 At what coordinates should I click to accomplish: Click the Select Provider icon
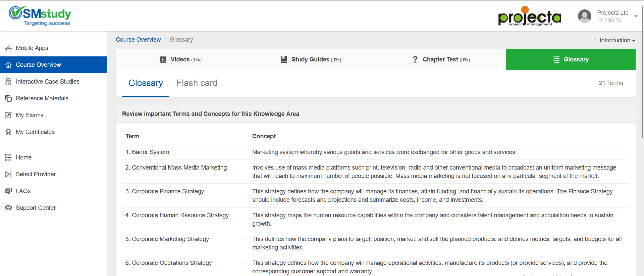8,174
